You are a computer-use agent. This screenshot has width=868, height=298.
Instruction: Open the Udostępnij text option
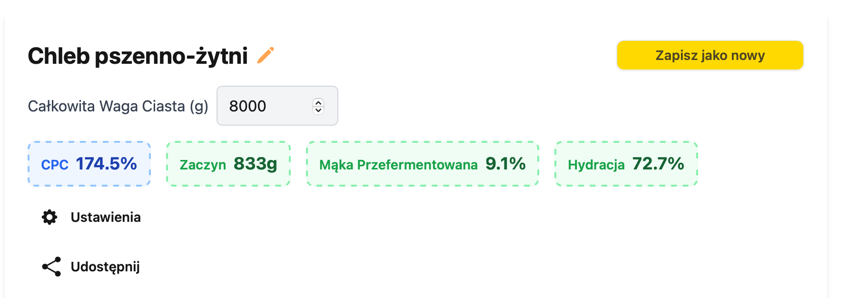[x=105, y=267]
